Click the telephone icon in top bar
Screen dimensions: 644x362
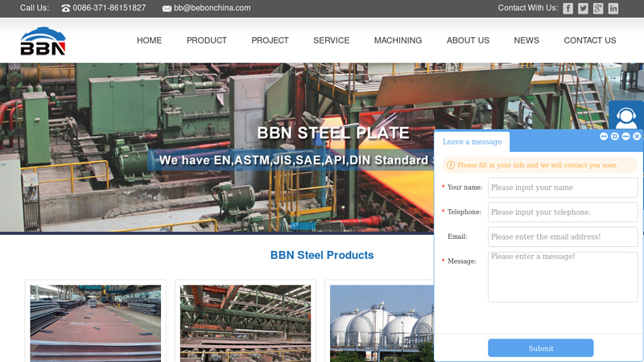point(66,8)
